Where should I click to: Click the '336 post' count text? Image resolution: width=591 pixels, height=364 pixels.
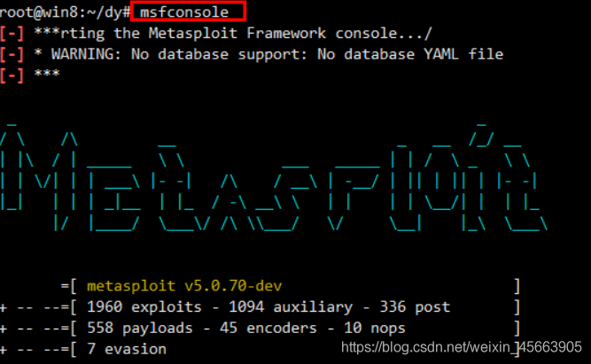coord(415,307)
